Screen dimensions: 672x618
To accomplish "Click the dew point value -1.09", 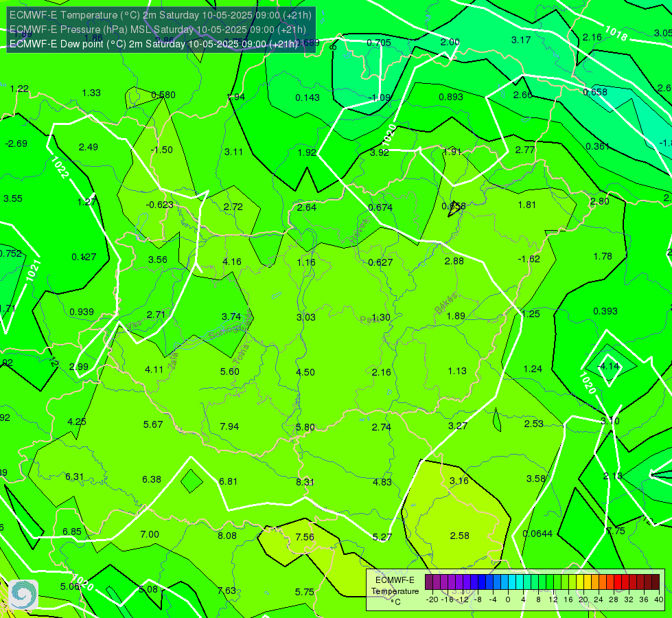I will point(380,98).
